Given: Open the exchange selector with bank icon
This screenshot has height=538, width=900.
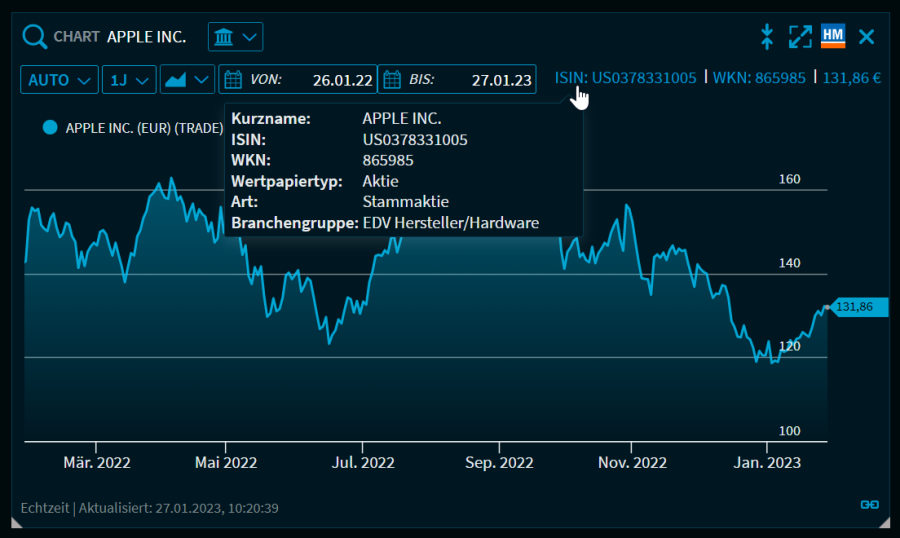Looking at the screenshot, I should point(235,37).
